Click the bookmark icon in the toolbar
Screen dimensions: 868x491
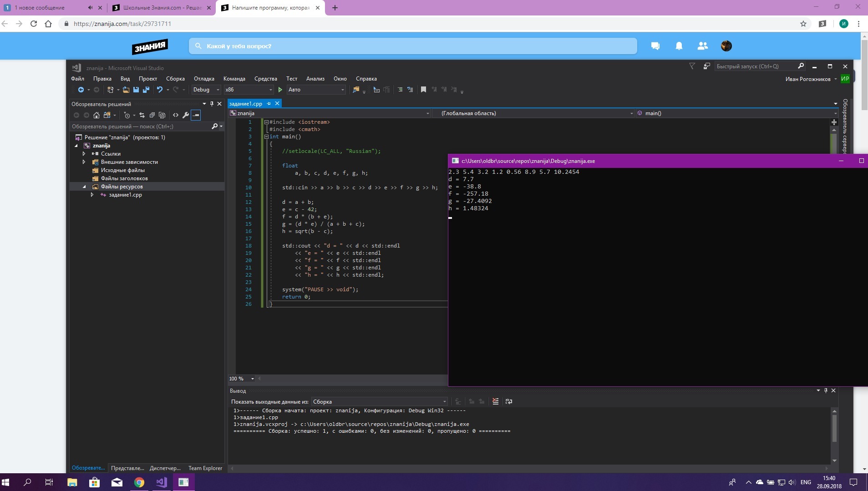pyautogui.click(x=423, y=90)
